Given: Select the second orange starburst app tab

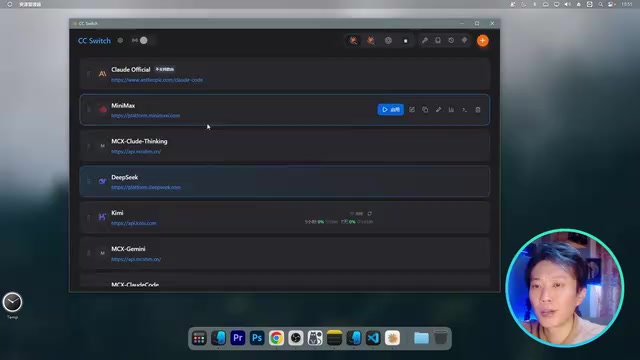Looking at the screenshot, I should pos(371,40).
